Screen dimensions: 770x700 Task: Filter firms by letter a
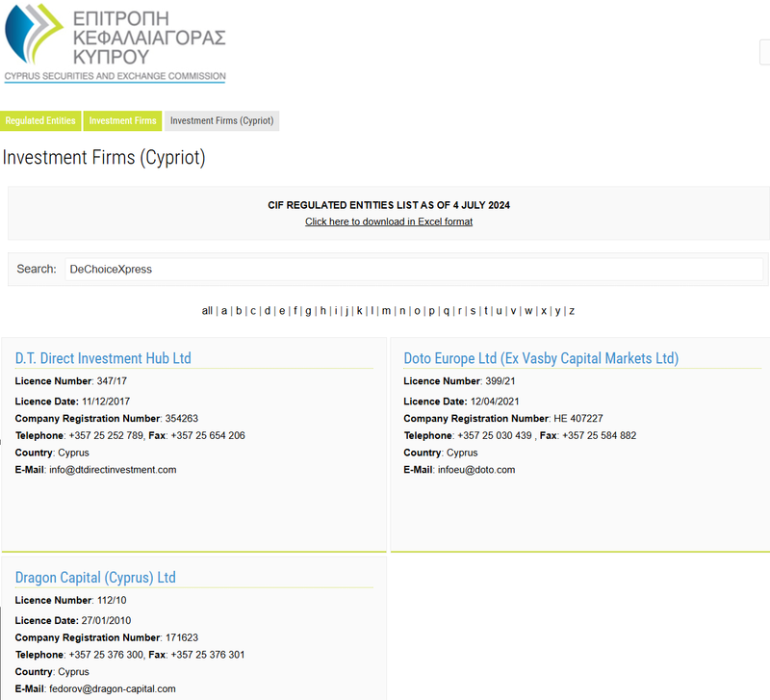pyautogui.click(x=224, y=311)
